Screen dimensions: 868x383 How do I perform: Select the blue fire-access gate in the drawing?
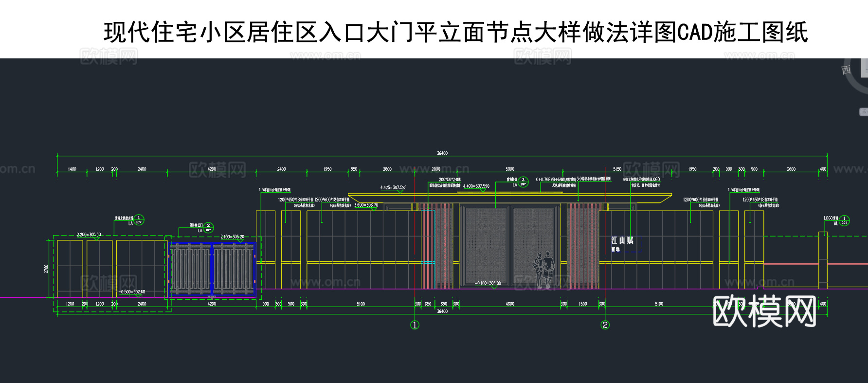(x=212, y=269)
